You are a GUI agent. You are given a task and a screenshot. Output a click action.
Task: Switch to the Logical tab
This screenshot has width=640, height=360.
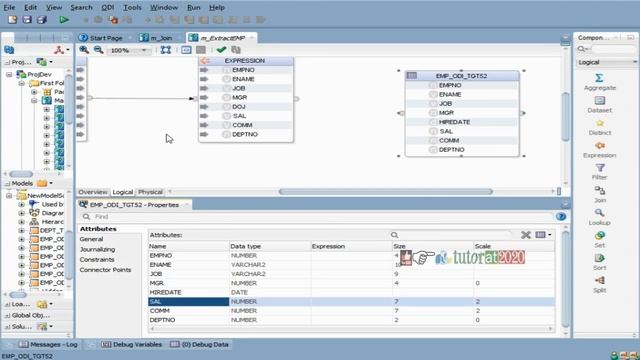point(122,192)
